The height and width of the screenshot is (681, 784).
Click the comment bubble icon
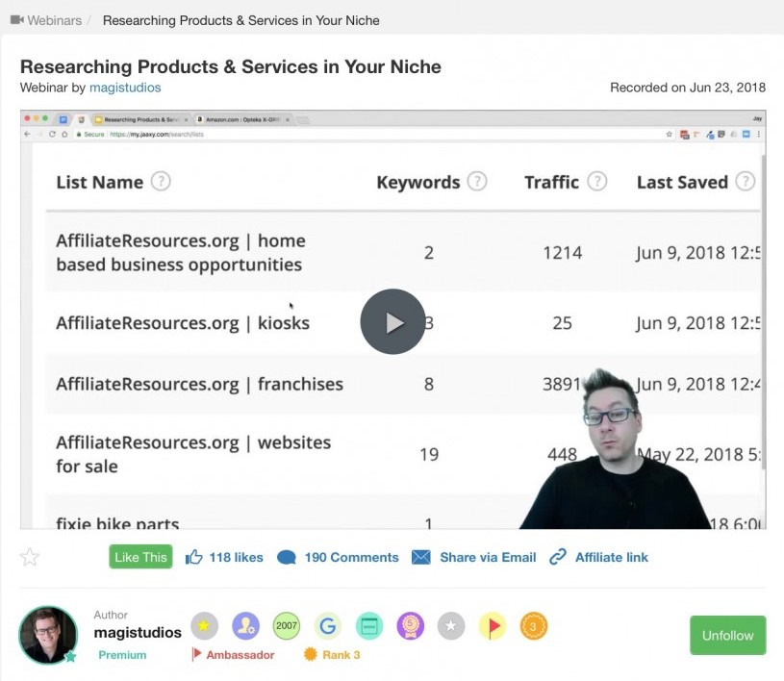(x=287, y=558)
